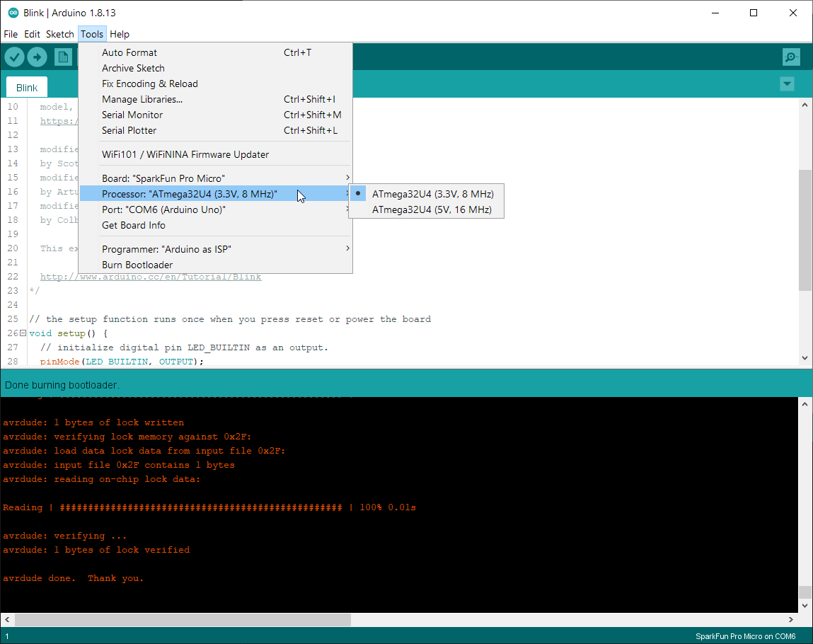This screenshot has height=644, width=813.
Task: Click the "initialize digital pin LED_BUILTIN" comment
Action: [x=184, y=347]
